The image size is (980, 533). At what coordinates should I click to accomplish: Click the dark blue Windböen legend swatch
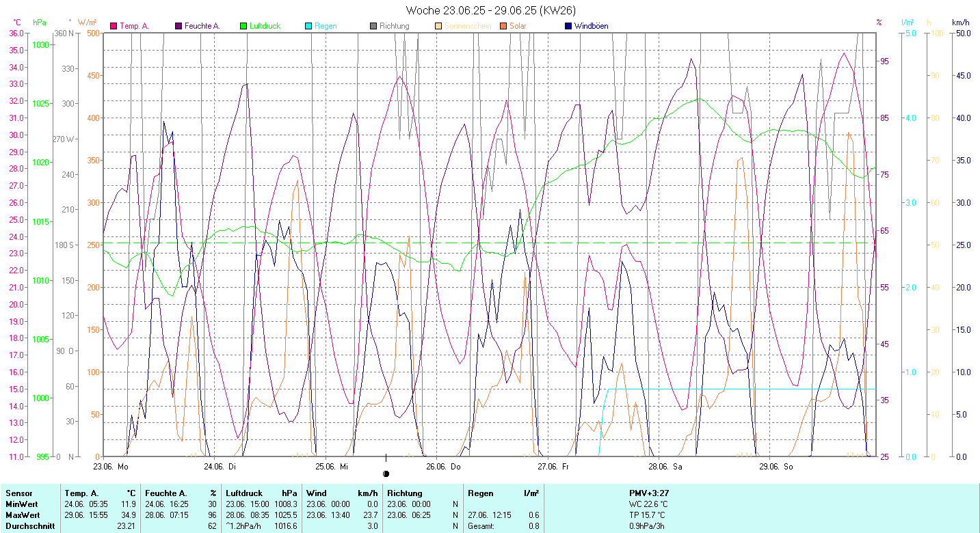(x=568, y=26)
